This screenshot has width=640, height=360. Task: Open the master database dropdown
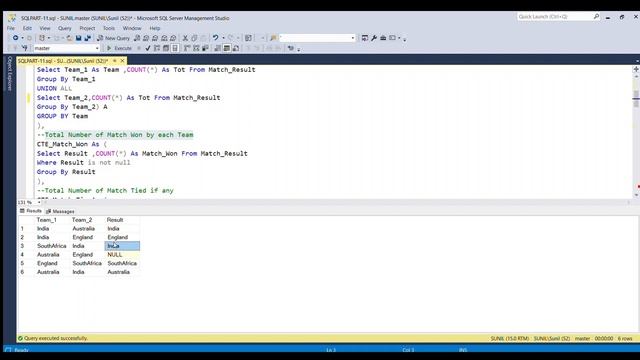click(x=97, y=48)
